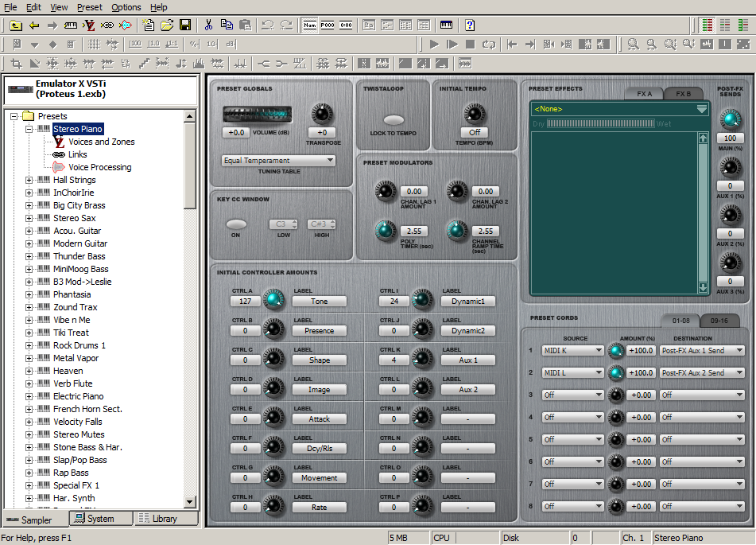Click the preset Volume slider display
756x545 pixels.
257,115
